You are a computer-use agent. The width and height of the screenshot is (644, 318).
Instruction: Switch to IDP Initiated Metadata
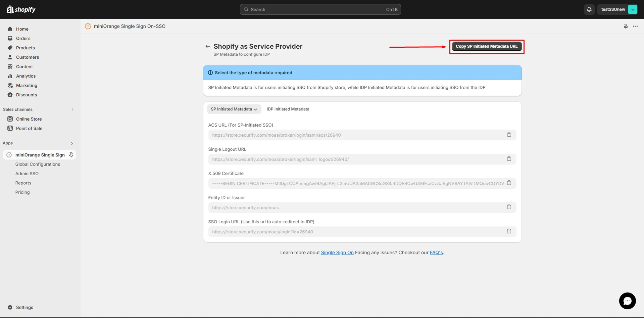(x=288, y=109)
